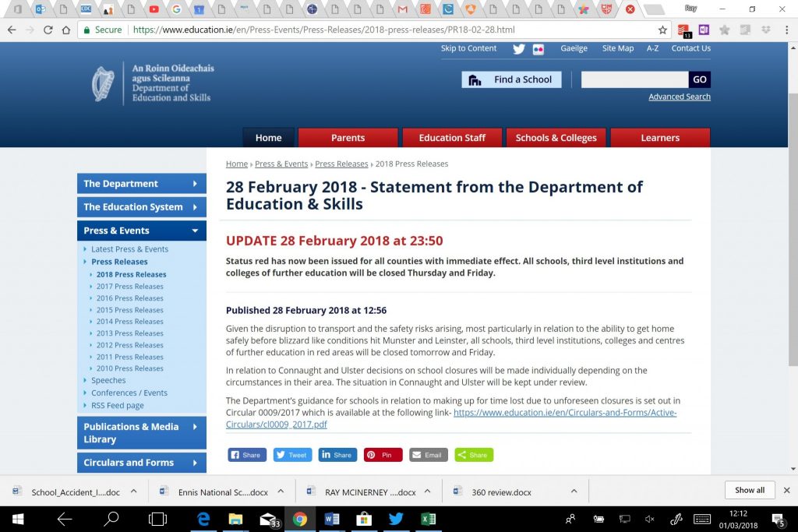Open the Contact Us link
This screenshot has height=532, width=798.
click(x=690, y=48)
